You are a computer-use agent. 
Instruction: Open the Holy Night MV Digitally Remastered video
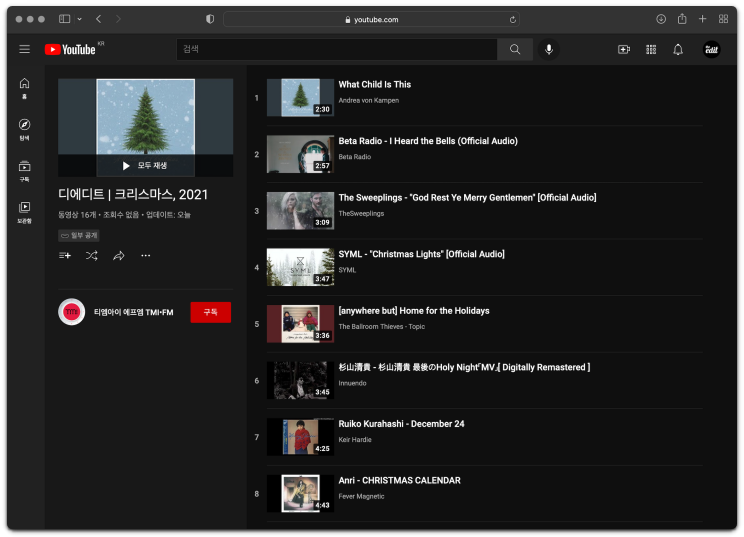tap(464, 367)
